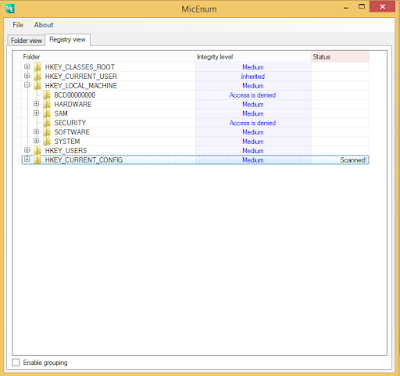Click the Inherited integrity level value

[253, 76]
